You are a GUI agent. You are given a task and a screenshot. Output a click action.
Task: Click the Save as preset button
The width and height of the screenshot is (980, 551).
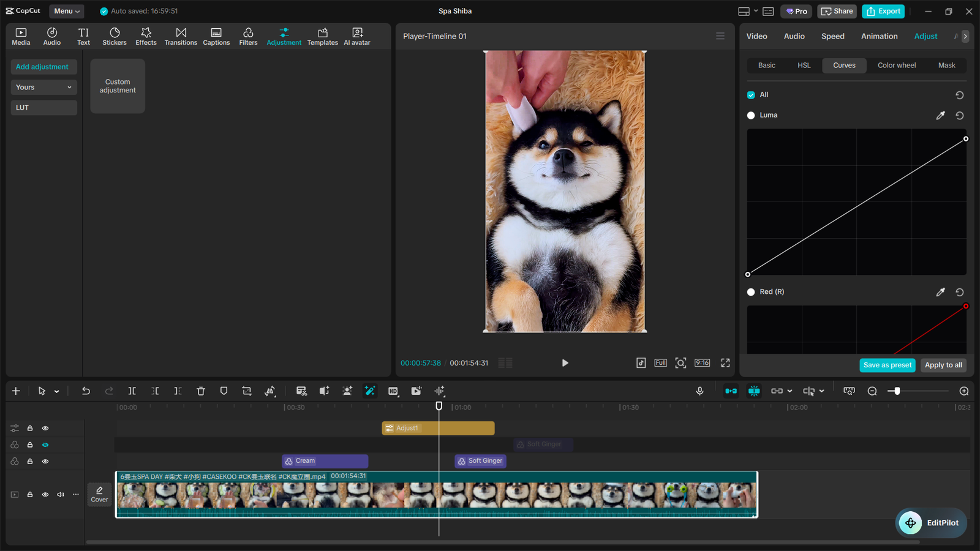click(x=888, y=365)
